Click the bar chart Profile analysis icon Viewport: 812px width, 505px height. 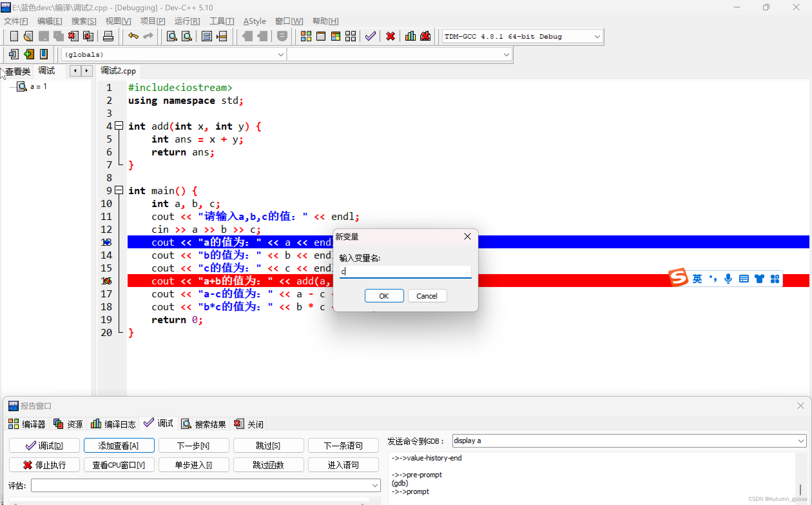[410, 36]
